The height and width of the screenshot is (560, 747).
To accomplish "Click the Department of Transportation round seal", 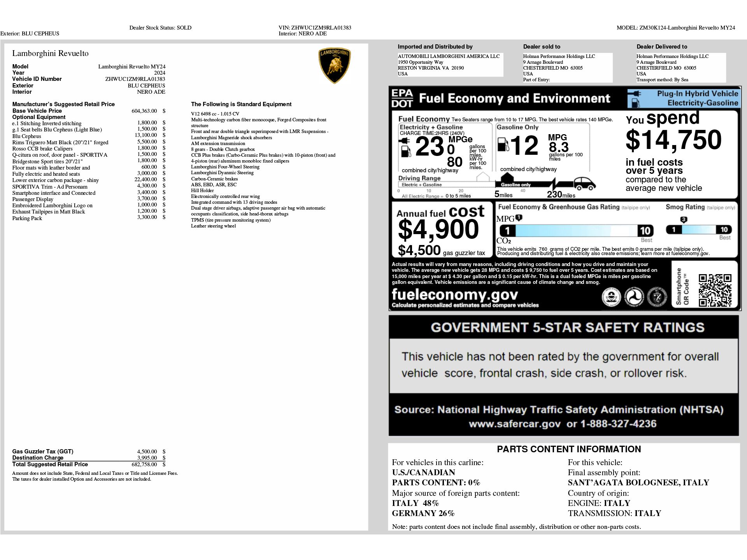I will (634, 297).
